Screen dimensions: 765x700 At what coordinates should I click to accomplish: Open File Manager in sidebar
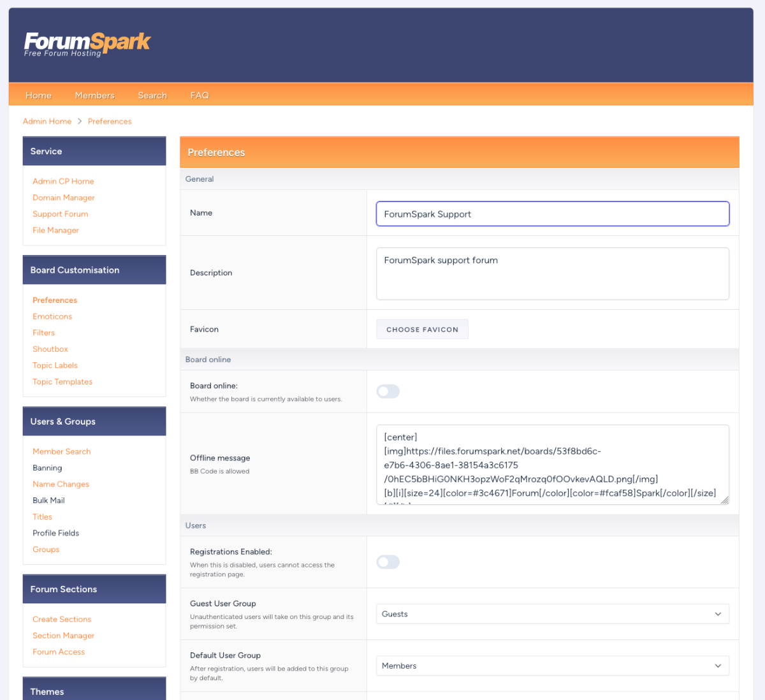tap(56, 230)
